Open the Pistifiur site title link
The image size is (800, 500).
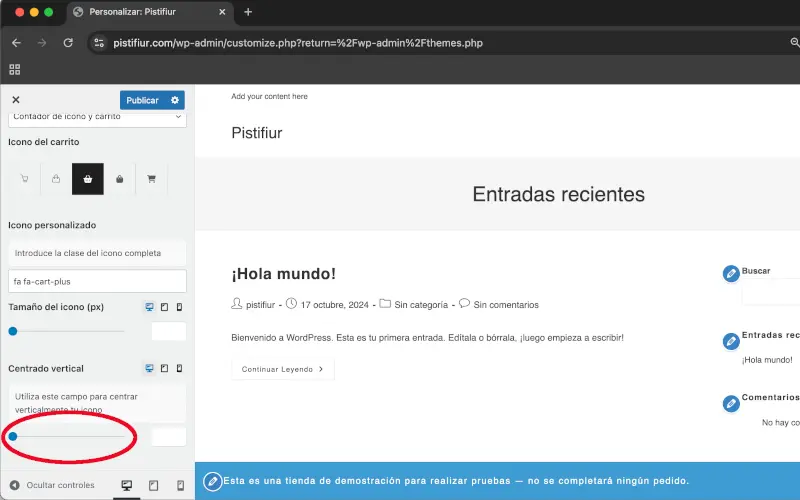(257, 133)
